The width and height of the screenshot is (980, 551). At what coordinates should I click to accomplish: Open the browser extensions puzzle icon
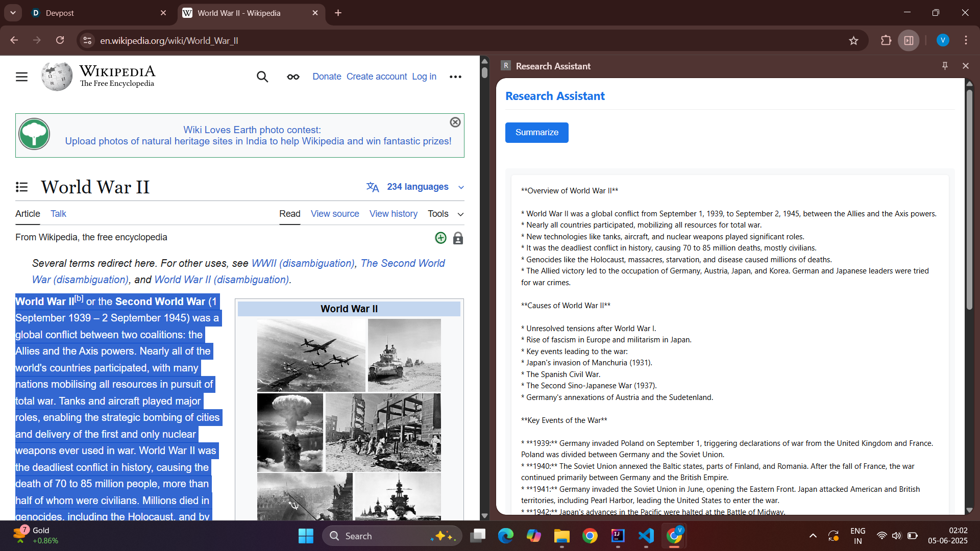[886, 40]
